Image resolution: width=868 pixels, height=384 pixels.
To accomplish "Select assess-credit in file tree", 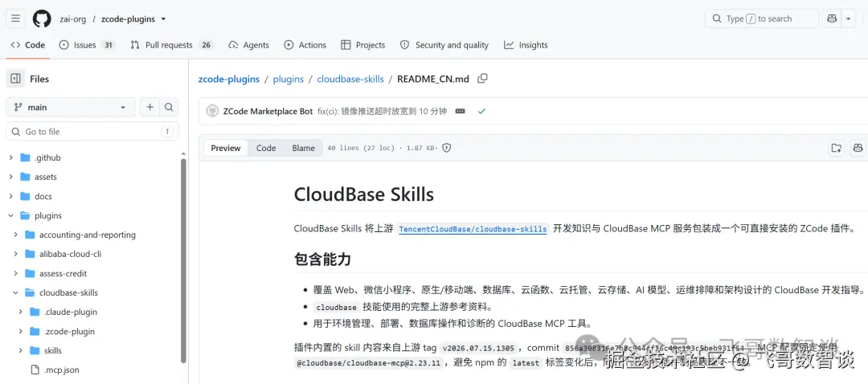I will (63, 273).
